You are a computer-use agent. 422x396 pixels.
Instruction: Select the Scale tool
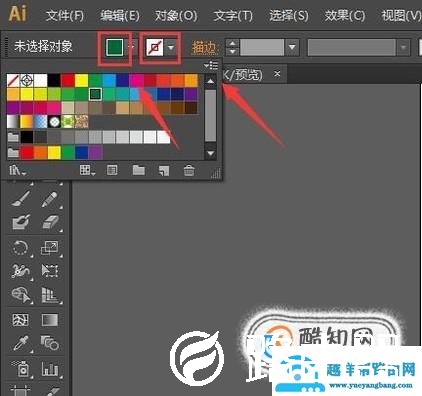(50, 248)
